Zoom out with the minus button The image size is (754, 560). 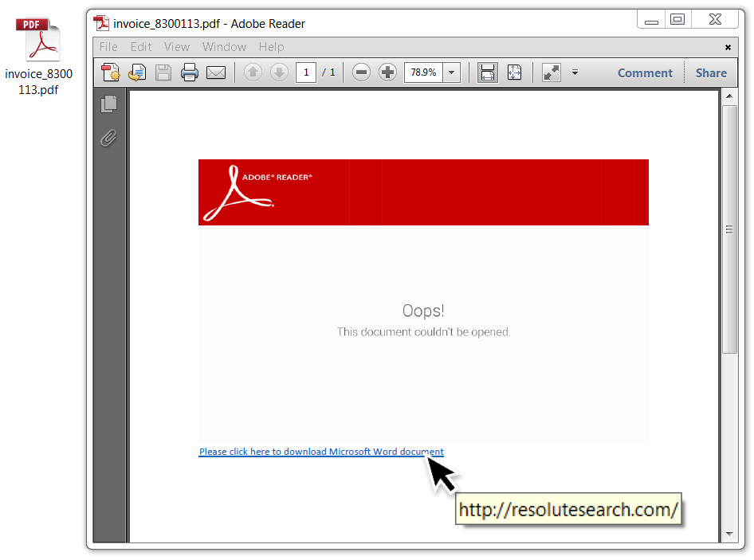pos(361,72)
